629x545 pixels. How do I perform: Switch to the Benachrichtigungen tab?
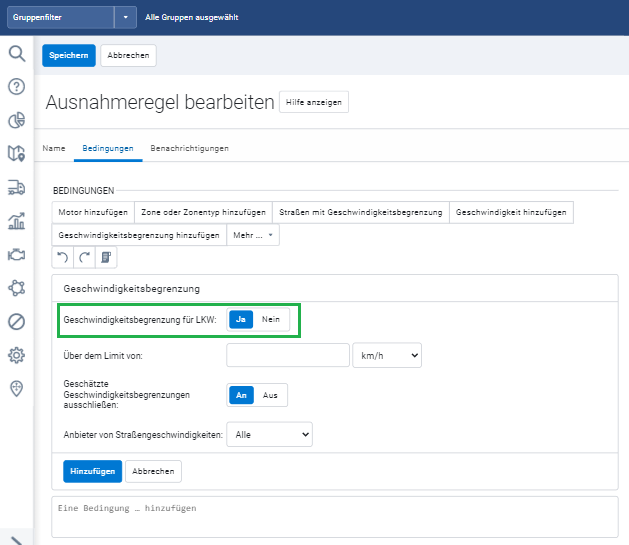(189, 148)
